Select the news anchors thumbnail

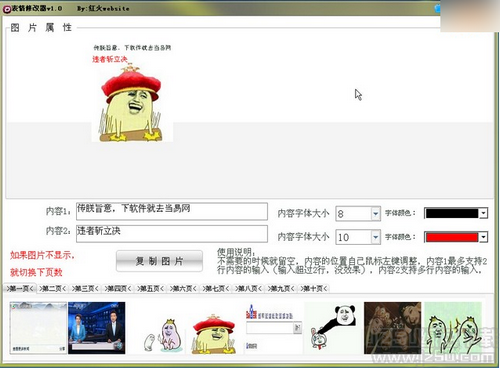pyautogui.click(x=97, y=328)
